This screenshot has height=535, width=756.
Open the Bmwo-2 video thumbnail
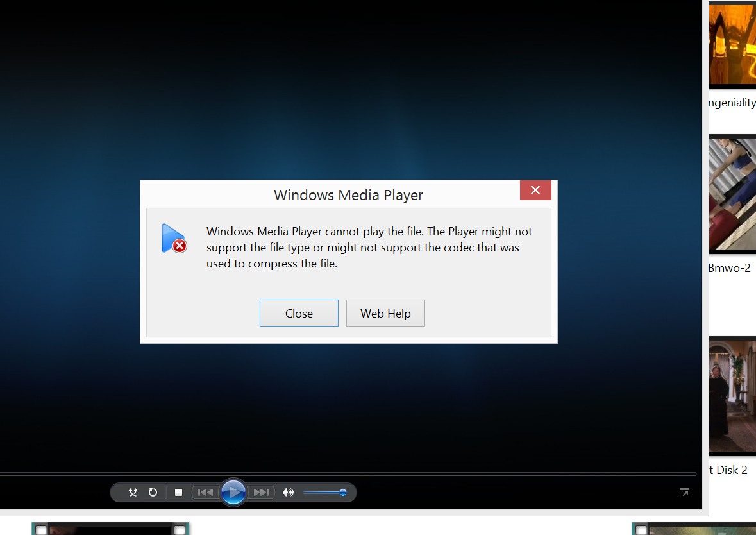(x=732, y=194)
